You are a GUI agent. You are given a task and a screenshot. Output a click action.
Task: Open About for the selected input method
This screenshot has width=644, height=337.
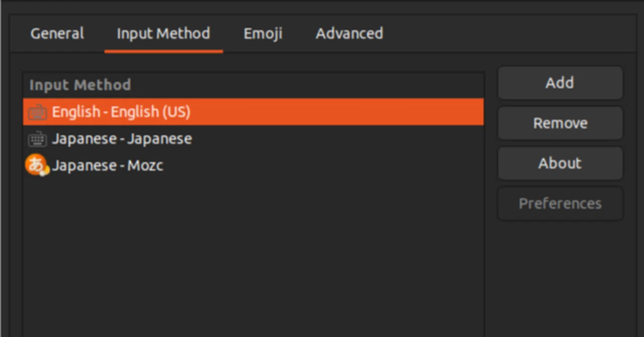[560, 163]
